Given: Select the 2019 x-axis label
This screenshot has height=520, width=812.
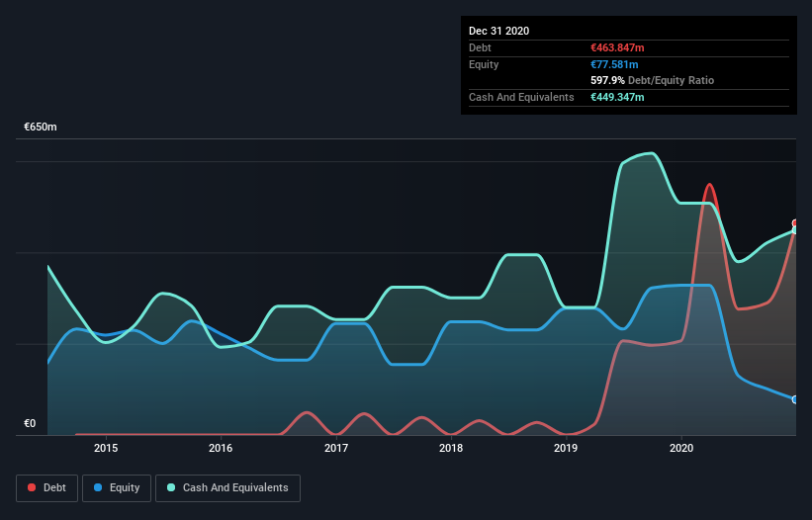Looking at the screenshot, I should 566,448.
